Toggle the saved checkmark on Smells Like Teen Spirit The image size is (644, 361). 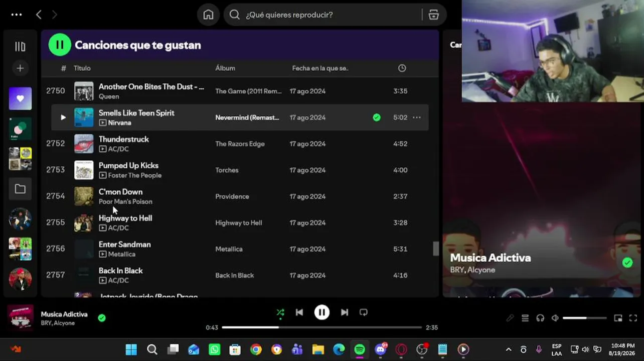[377, 117]
